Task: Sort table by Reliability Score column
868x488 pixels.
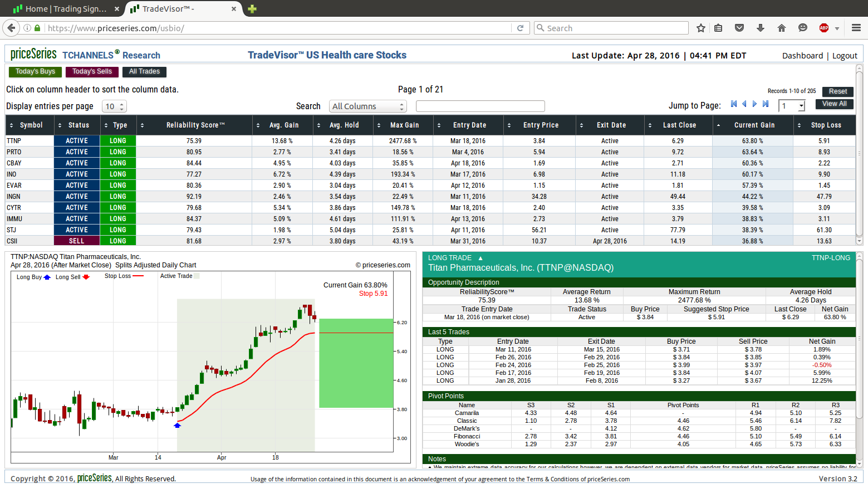Action: pos(195,125)
